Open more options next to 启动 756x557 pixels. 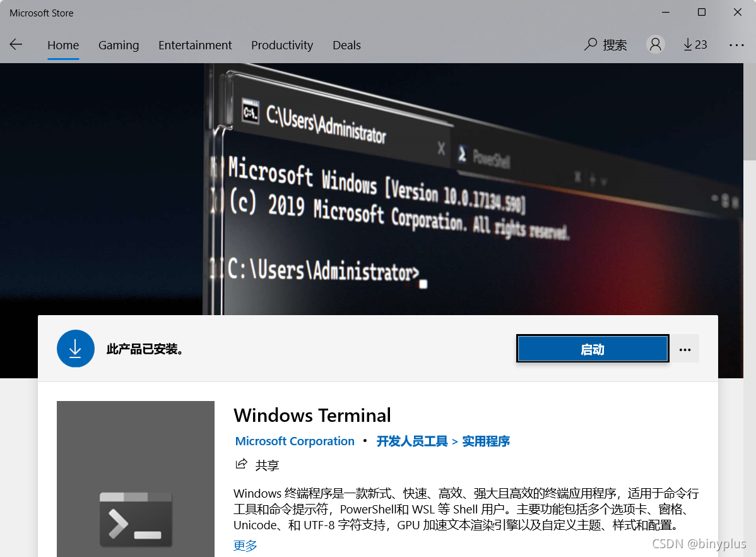pos(685,349)
